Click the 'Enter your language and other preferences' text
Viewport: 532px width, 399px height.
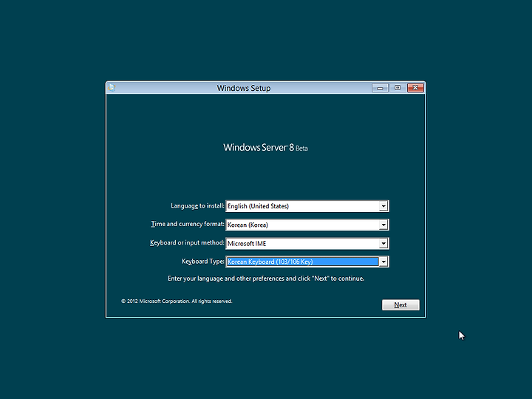click(266, 279)
